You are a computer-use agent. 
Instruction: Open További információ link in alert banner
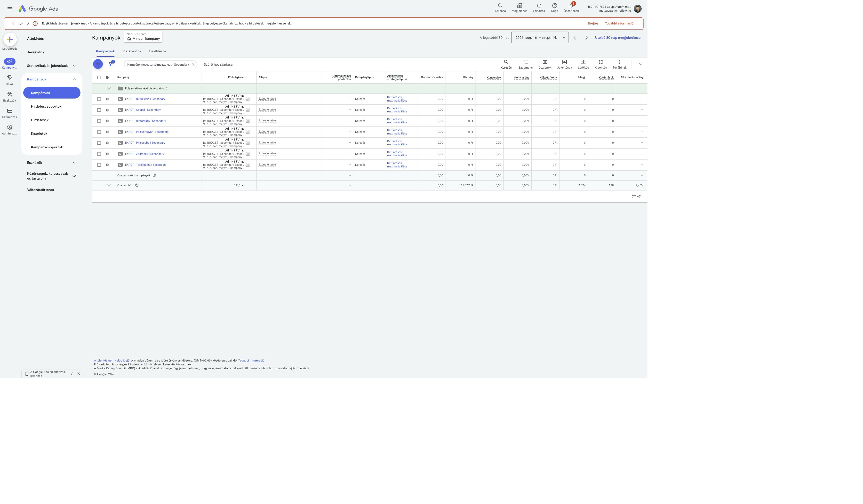619,24
